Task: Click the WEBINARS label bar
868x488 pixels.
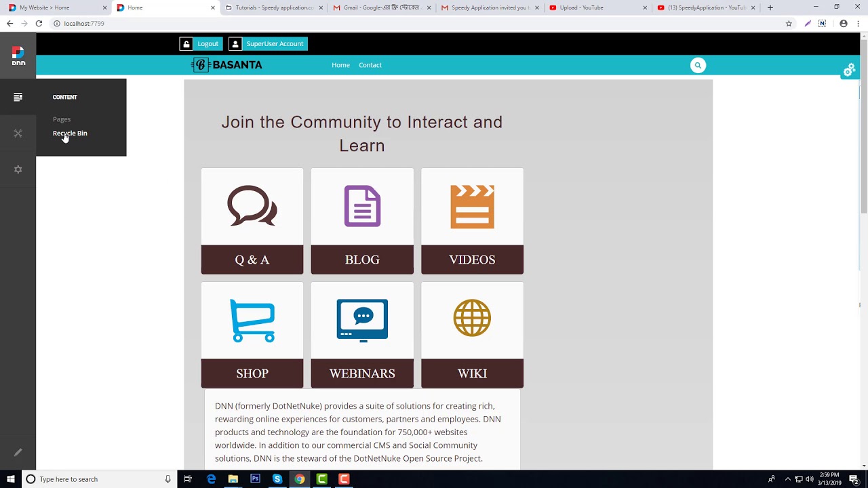Action: coord(362,373)
